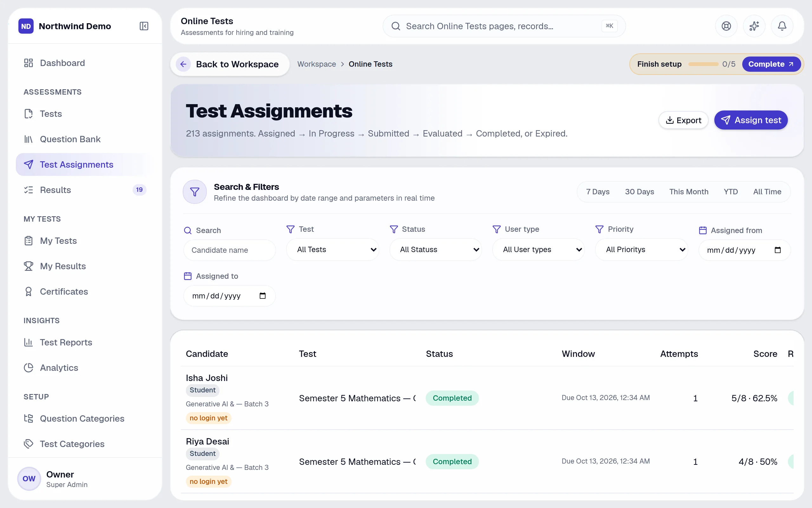Viewport: 812px width, 508px height.
Task: Collapse the sidebar panel icon
Action: (144, 26)
